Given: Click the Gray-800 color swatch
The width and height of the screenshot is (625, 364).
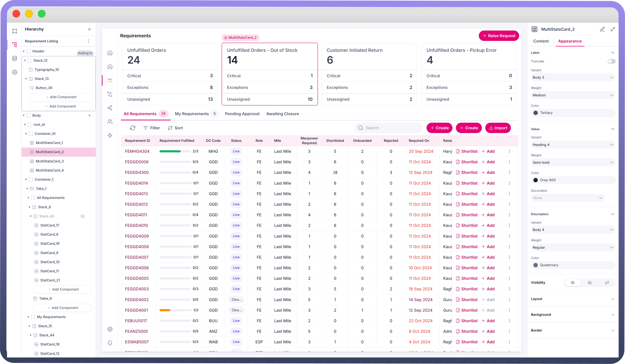Looking at the screenshot, I should (x=535, y=180).
